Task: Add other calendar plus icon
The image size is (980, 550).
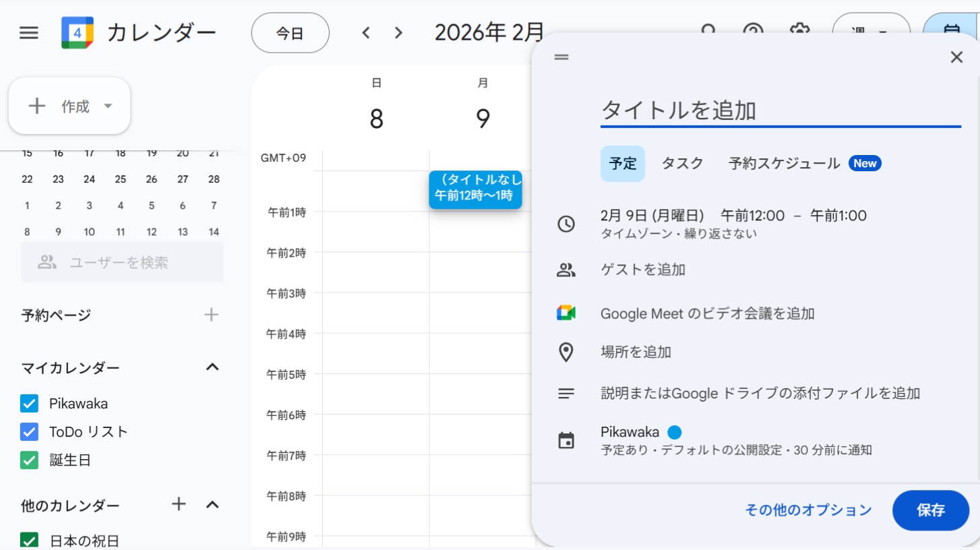Action: click(x=179, y=504)
